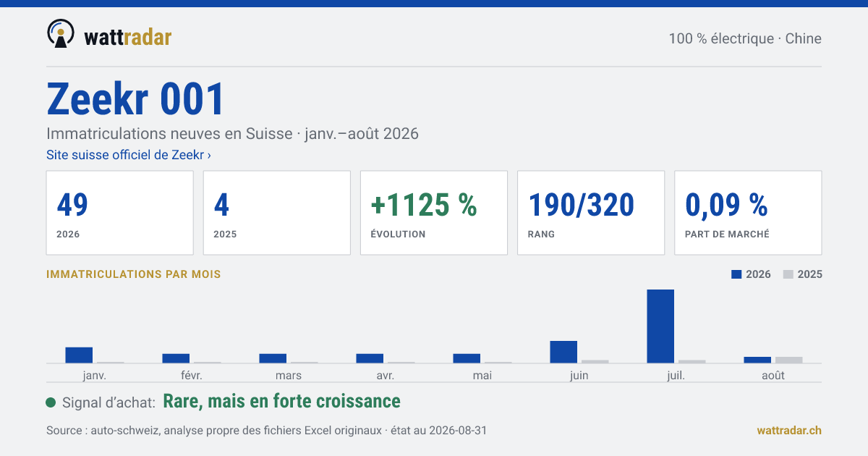Viewport: 868px width, 456px height.
Task: Click the grey 2025 bar for juin
Action: coord(595,361)
